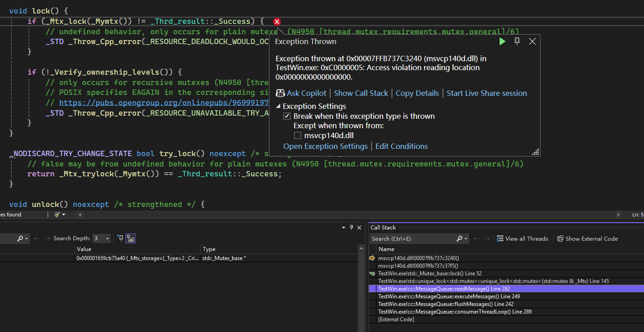This screenshot has height=332, width=644.
Task: Click the Show External Code icon
Action: tap(560, 238)
